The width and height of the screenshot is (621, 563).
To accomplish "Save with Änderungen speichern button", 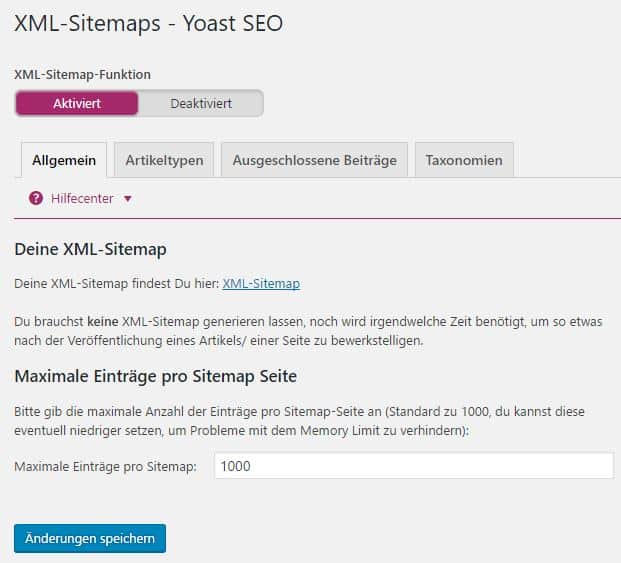I will click(90, 538).
